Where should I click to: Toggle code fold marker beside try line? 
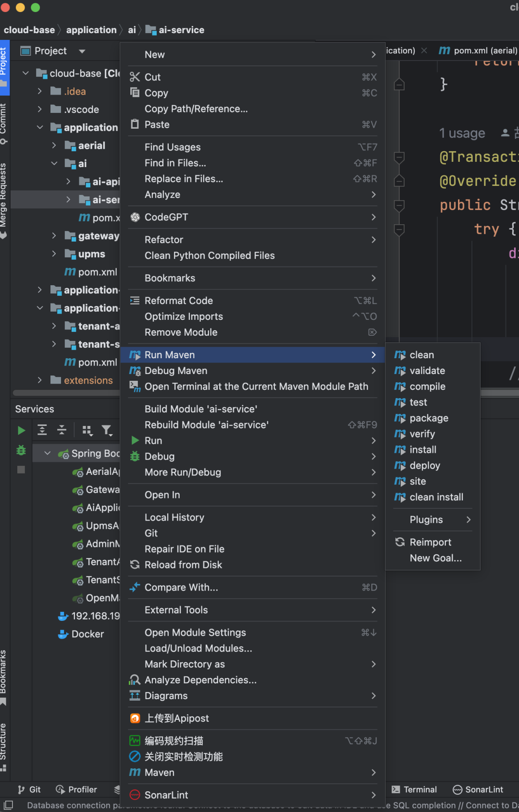(x=399, y=230)
